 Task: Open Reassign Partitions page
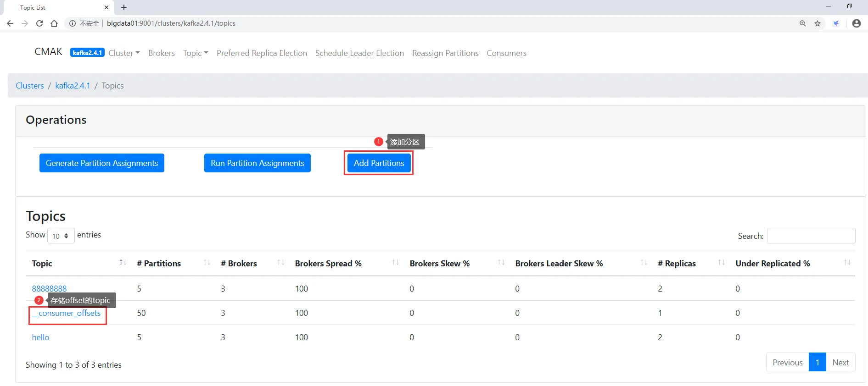click(445, 53)
